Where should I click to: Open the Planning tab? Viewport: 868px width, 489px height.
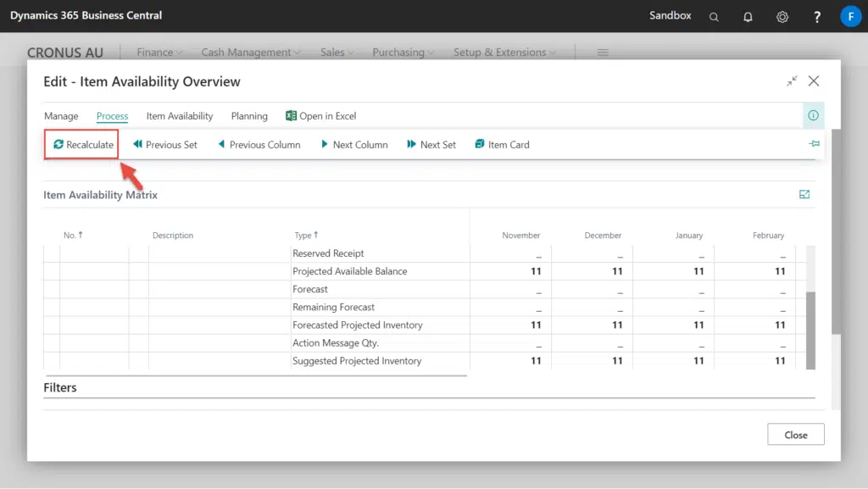click(249, 116)
